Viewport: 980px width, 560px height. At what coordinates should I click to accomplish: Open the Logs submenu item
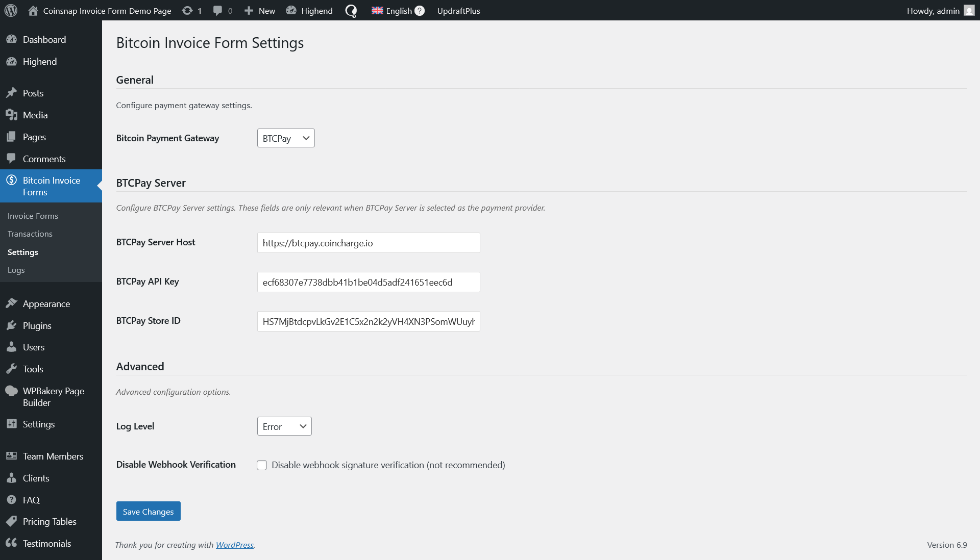(16, 270)
